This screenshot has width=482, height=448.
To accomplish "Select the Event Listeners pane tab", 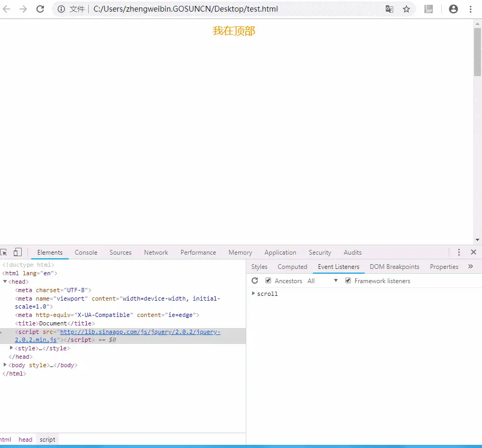I will click(x=338, y=267).
